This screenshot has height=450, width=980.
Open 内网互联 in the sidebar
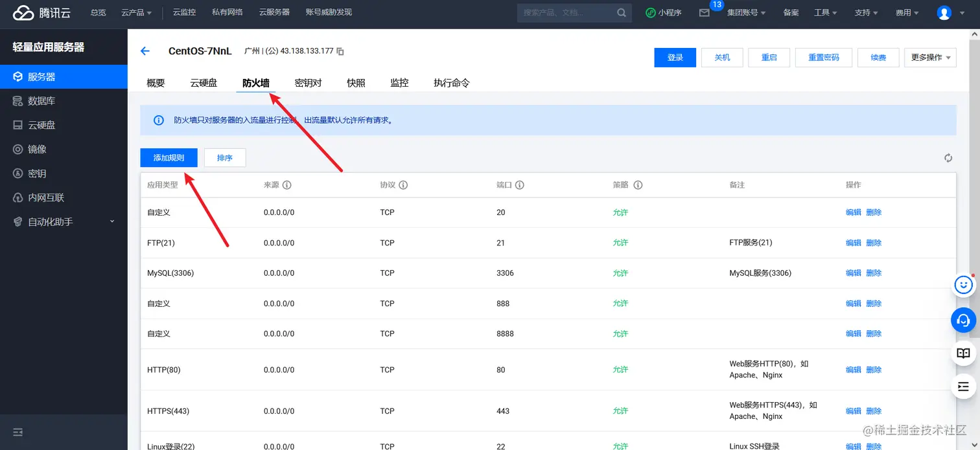coord(64,197)
